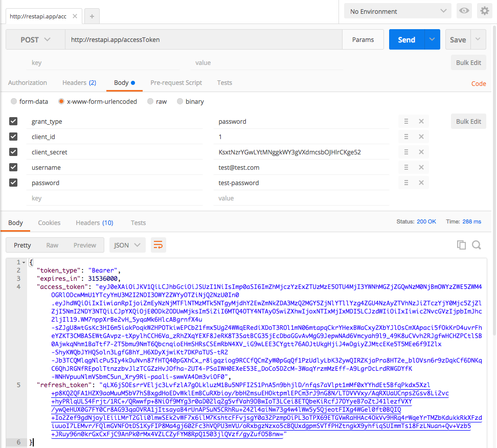Open the Code link

(479, 84)
